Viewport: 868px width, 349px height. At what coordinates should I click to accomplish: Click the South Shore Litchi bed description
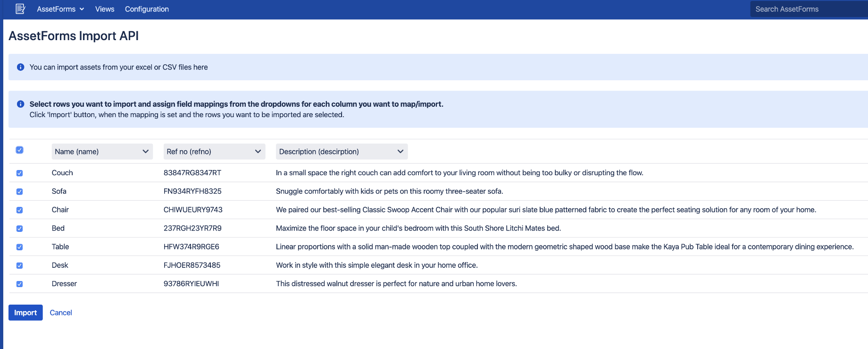pyautogui.click(x=418, y=228)
